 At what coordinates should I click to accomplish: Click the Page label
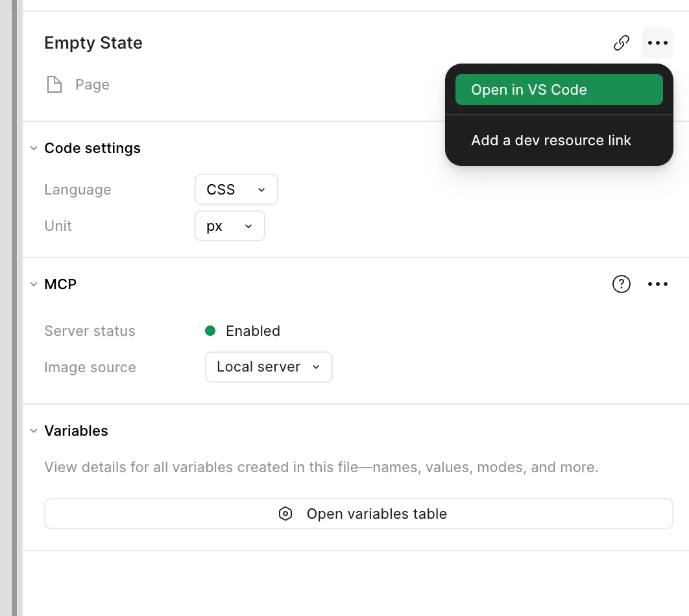[x=92, y=84]
